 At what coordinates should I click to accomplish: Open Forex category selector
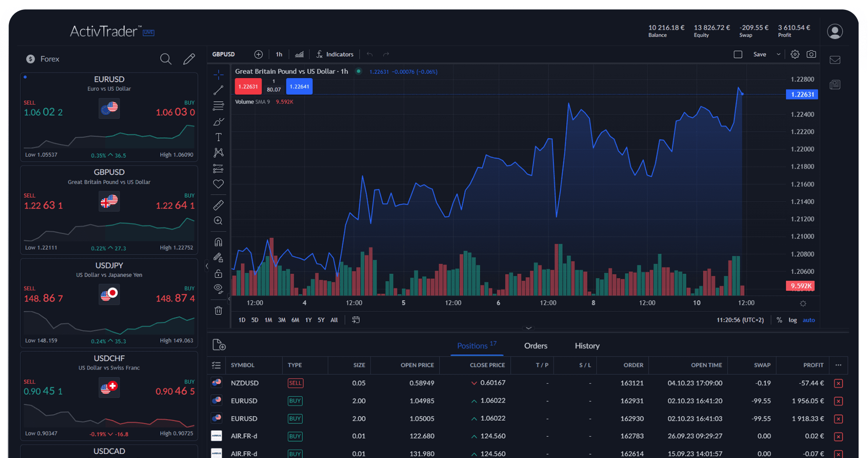click(x=43, y=59)
